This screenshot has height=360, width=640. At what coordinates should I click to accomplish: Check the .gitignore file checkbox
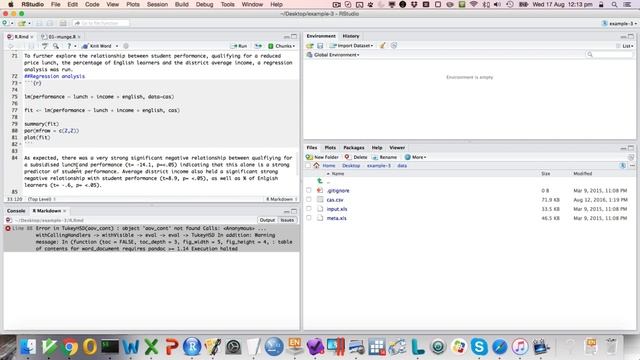(309, 191)
